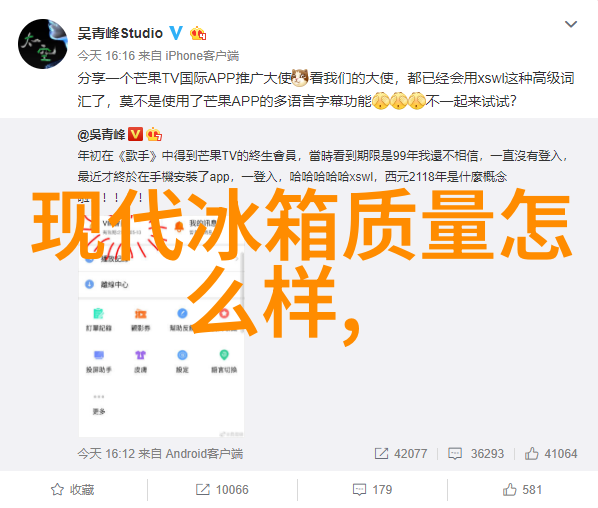Repost this post via the 10066 button
Viewport: 598px width, 508px height.
coord(222,490)
